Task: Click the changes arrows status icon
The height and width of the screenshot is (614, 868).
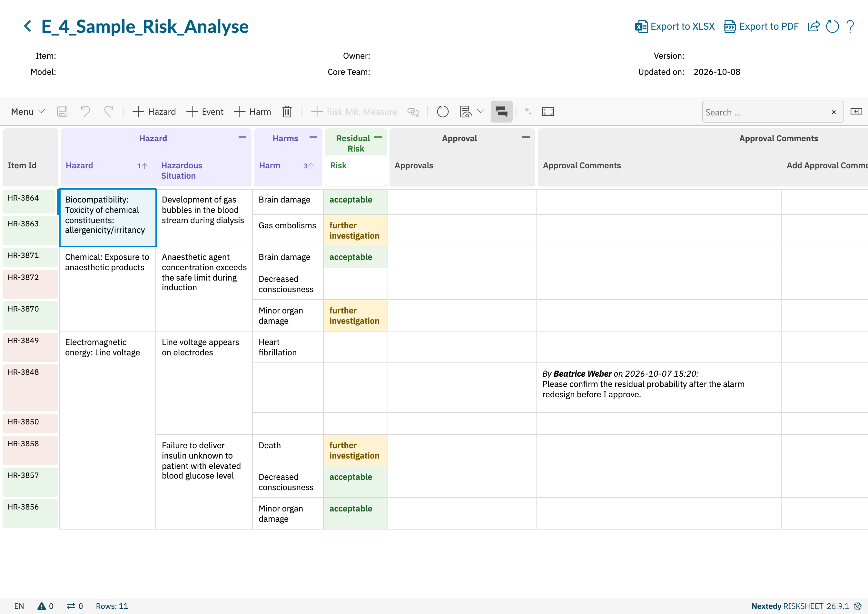Action: pos(71,606)
